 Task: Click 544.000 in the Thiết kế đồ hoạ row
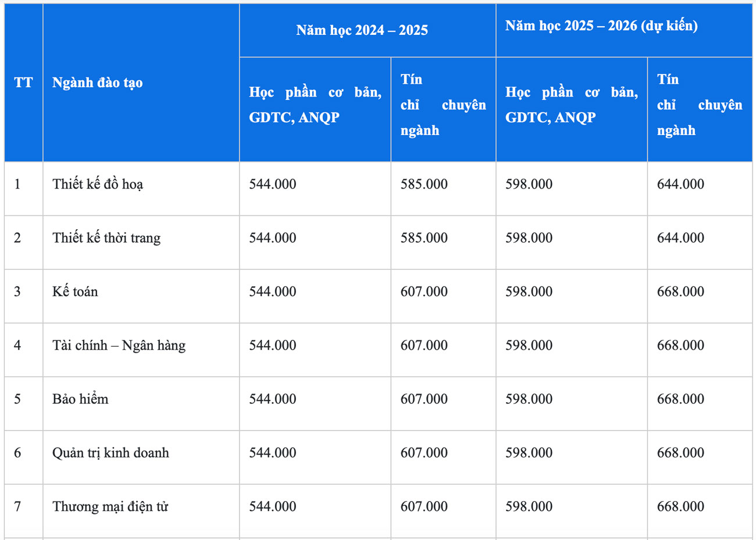(x=273, y=184)
